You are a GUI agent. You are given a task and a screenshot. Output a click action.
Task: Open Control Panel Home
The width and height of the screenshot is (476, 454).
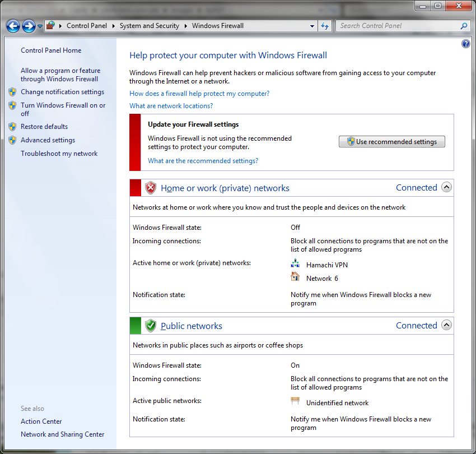51,50
